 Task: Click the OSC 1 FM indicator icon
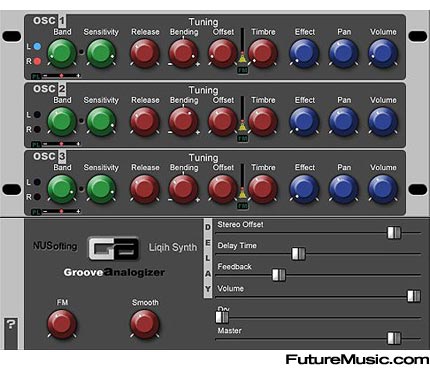tap(242, 70)
